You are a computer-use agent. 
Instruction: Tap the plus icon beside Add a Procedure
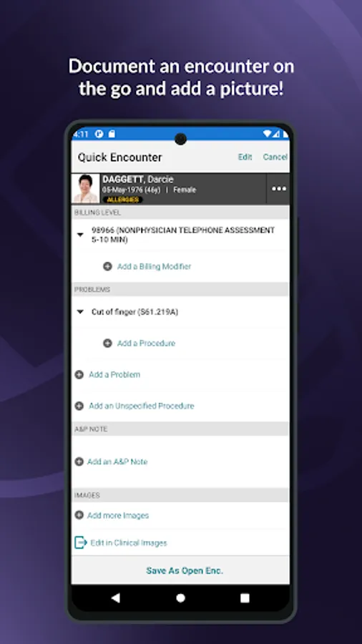tap(107, 343)
